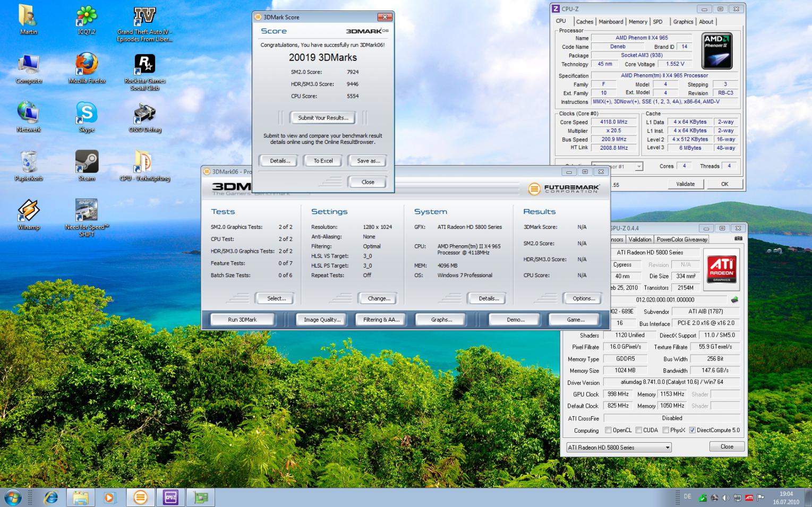Click the Game button in 3DMark06
This screenshot has height=507, width=812.
575,320
